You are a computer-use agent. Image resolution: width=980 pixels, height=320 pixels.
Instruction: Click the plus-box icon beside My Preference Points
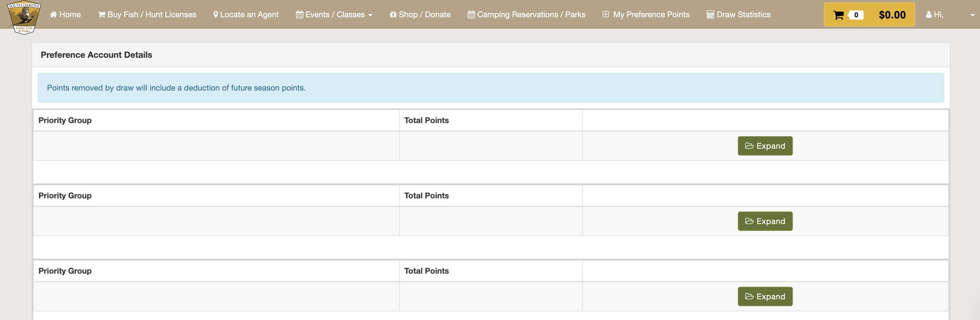point(606,15)
